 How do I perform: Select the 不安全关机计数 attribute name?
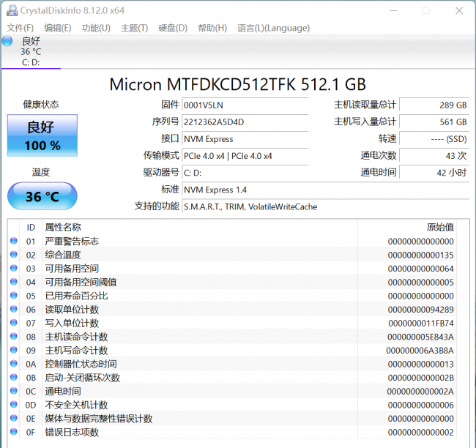tap(76, 406)
